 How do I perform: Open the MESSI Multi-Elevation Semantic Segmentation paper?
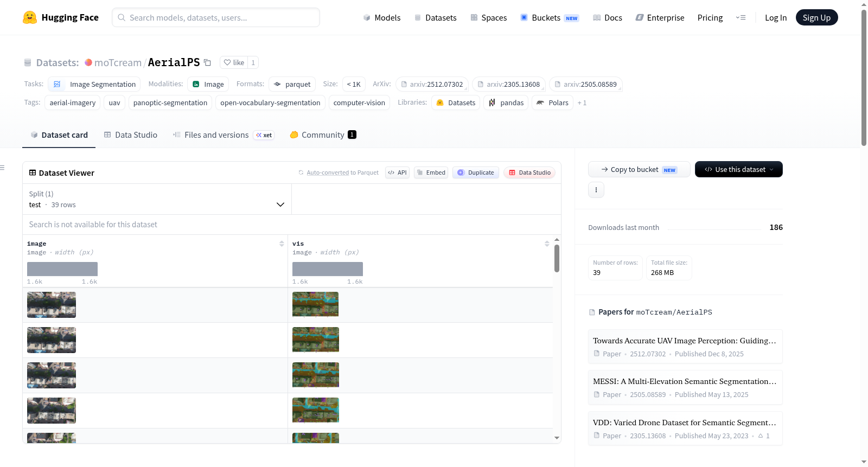coord(685,387)
